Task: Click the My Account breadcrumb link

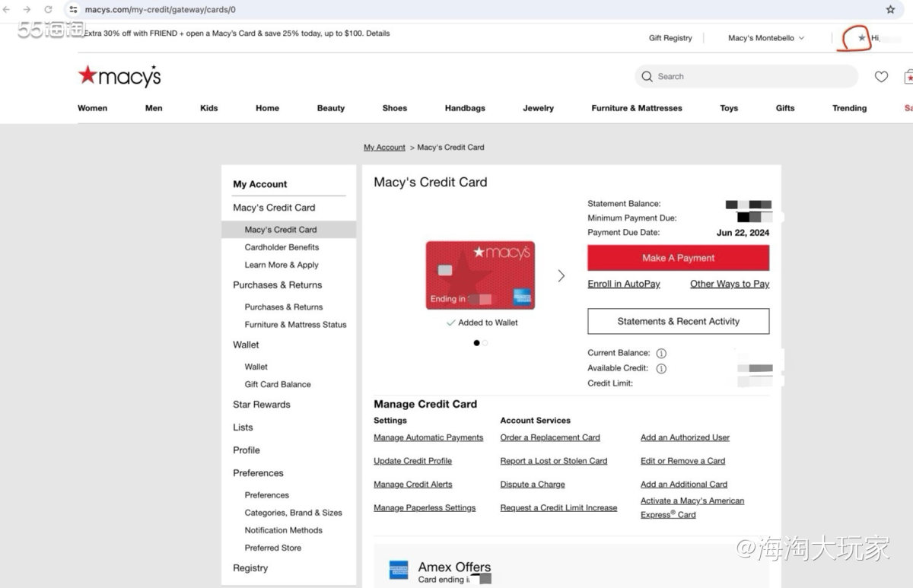Action: [x=384, y=147]
